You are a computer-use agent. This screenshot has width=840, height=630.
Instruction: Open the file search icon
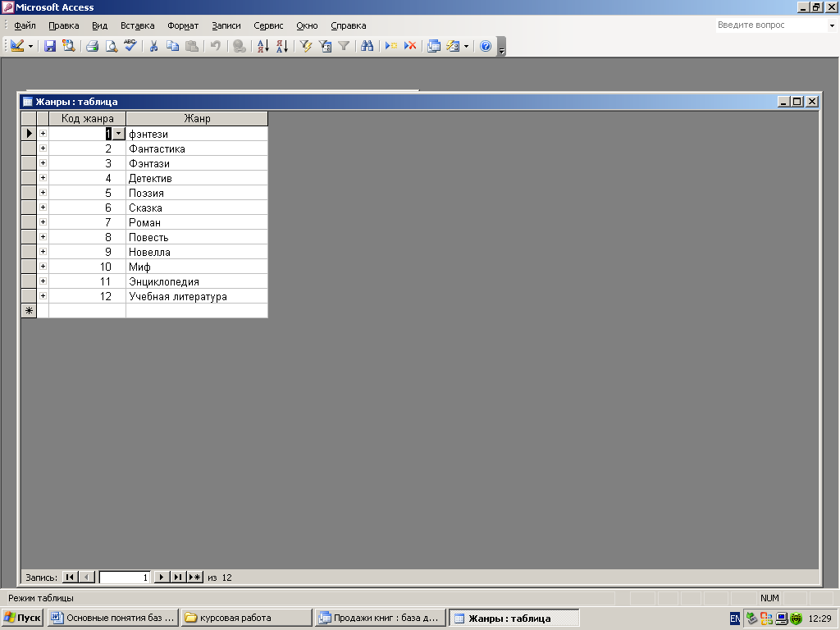point(69,46)
